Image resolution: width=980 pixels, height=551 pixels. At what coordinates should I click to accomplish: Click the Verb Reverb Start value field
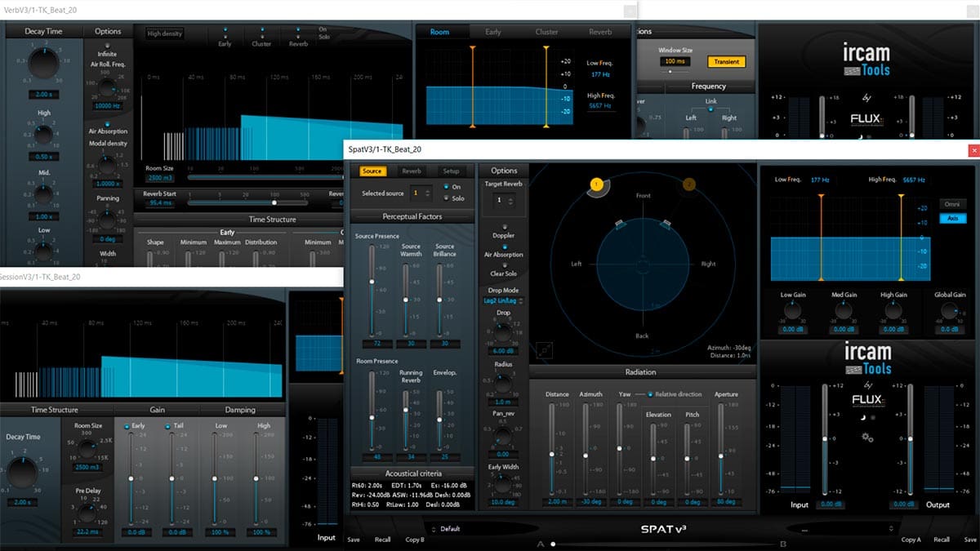[160, 202]
